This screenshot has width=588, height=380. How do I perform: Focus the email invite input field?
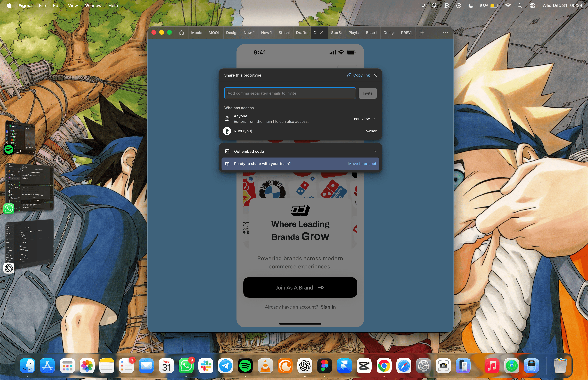(290, 93)
